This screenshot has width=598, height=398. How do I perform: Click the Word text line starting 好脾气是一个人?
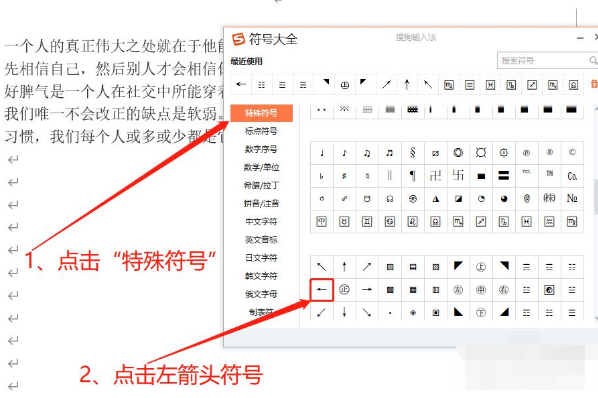114,91
